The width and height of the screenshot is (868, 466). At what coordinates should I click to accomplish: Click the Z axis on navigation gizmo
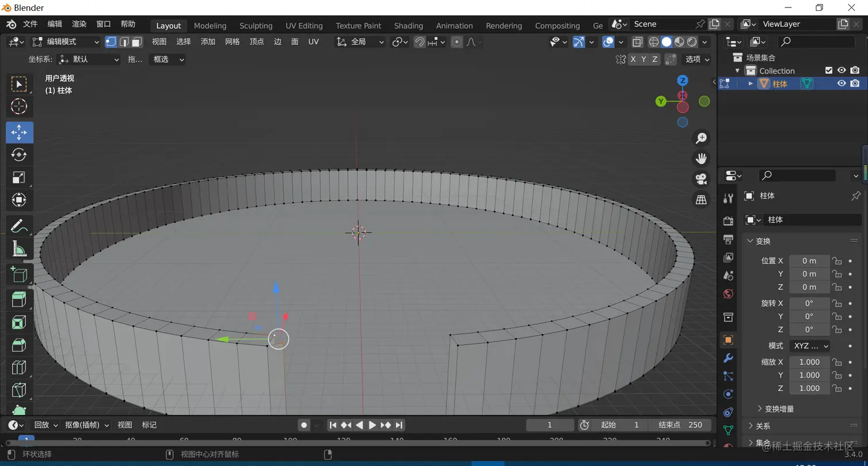(x=683, y=80)
